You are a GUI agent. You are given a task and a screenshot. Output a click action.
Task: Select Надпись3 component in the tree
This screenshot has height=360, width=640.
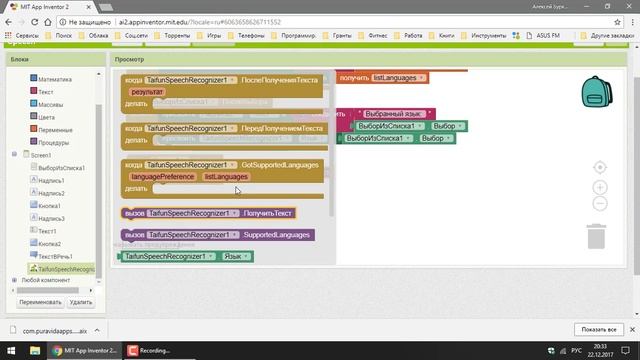click(51, 218)
